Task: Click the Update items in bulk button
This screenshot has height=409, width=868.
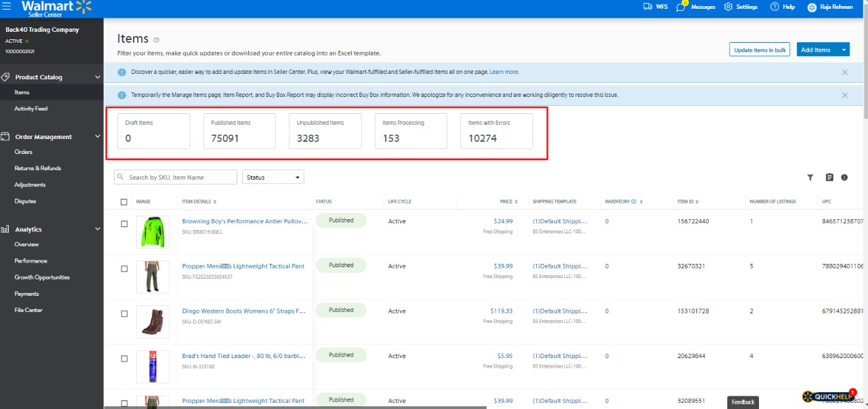Action: [759, 50]
